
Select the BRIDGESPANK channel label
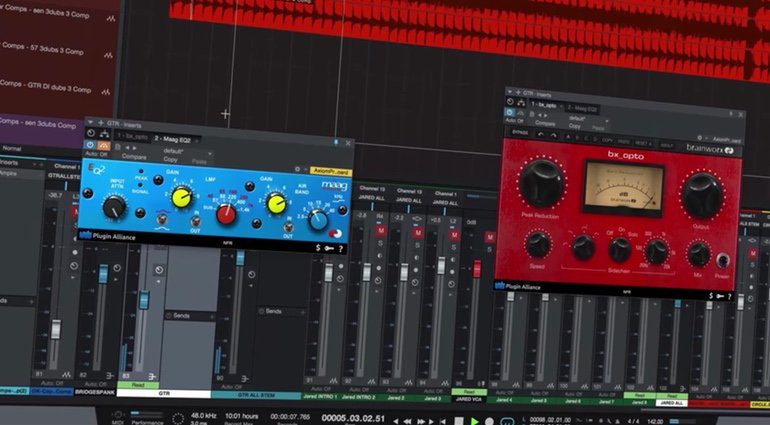click(95, 392)
